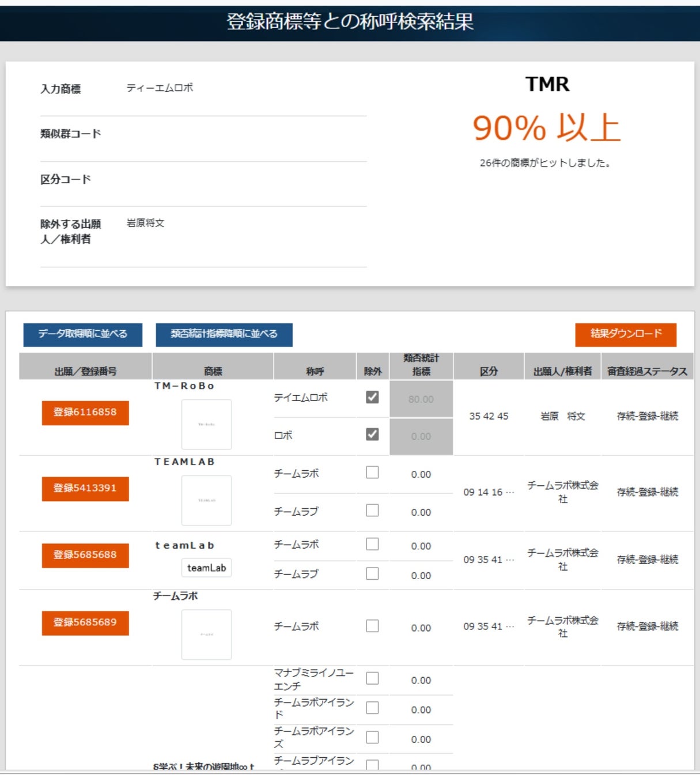Sort results by data acquisition order
Viewport: 700px width, 778px height.
[x=82, y=334]
